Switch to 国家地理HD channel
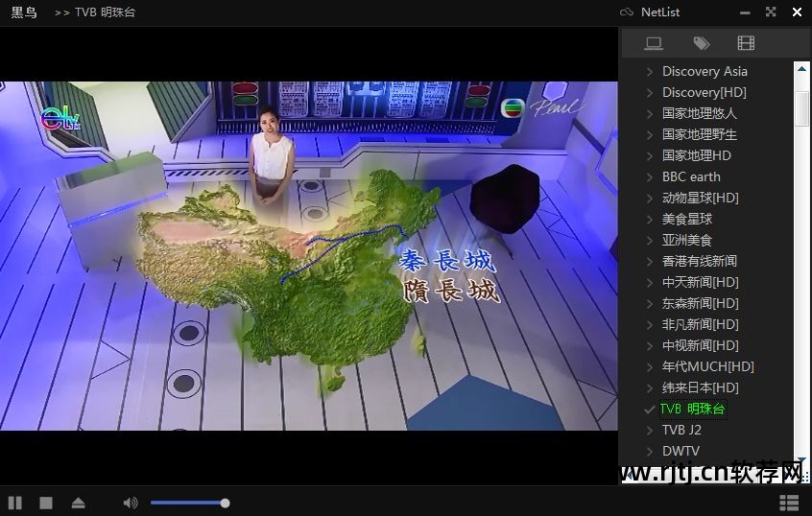812x516 pixels. pyautogui.click(x=696, y=155)
